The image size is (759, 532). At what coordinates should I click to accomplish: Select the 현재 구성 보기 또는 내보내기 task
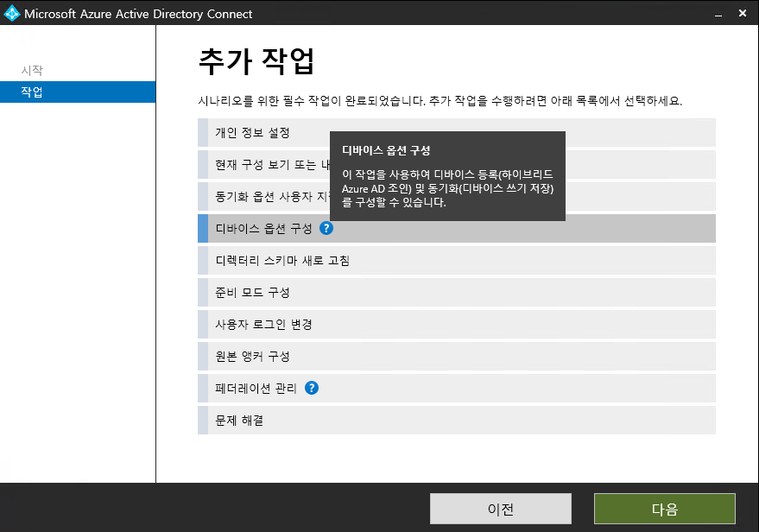(x=457, y=165)
